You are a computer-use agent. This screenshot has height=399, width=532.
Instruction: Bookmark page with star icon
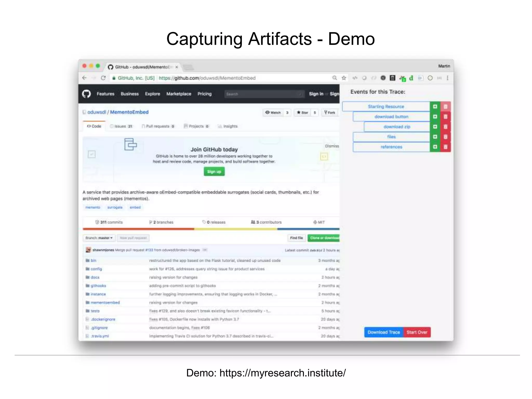[x=344, y=78]
